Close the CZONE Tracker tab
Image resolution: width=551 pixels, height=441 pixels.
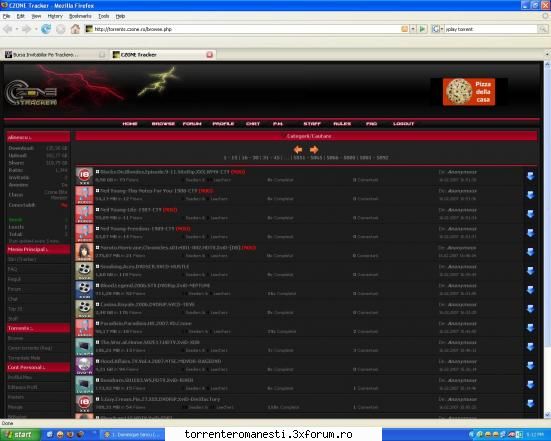point(209,54)
